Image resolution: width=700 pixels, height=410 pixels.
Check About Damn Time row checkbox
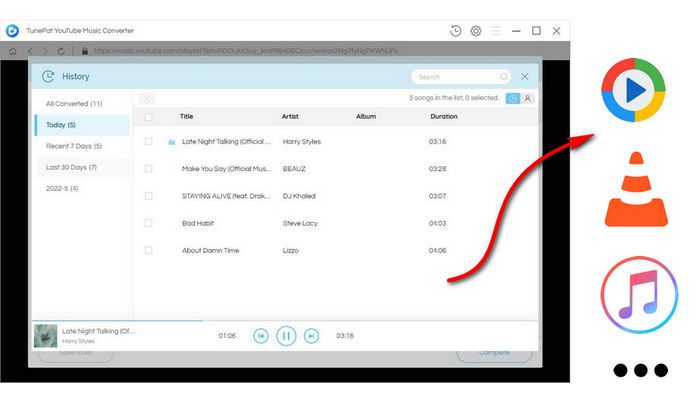[x=148, y=251]
